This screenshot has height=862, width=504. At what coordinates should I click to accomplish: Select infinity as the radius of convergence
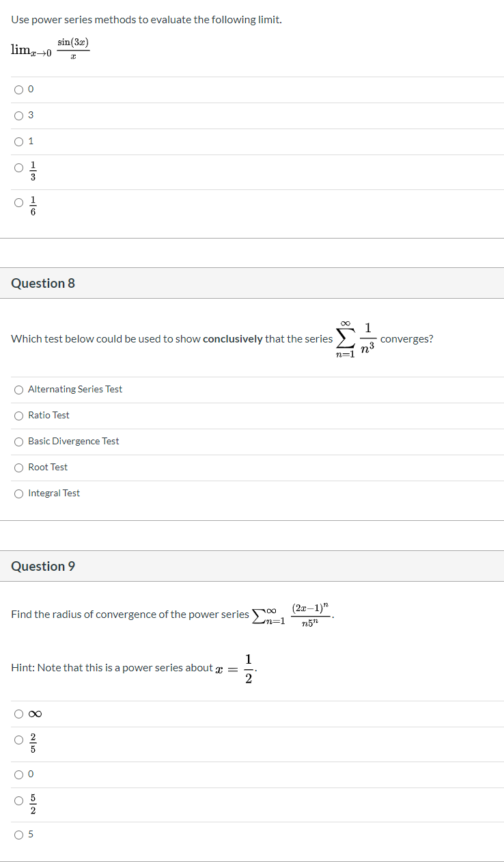pyautogui.click(x=18, y=714)
